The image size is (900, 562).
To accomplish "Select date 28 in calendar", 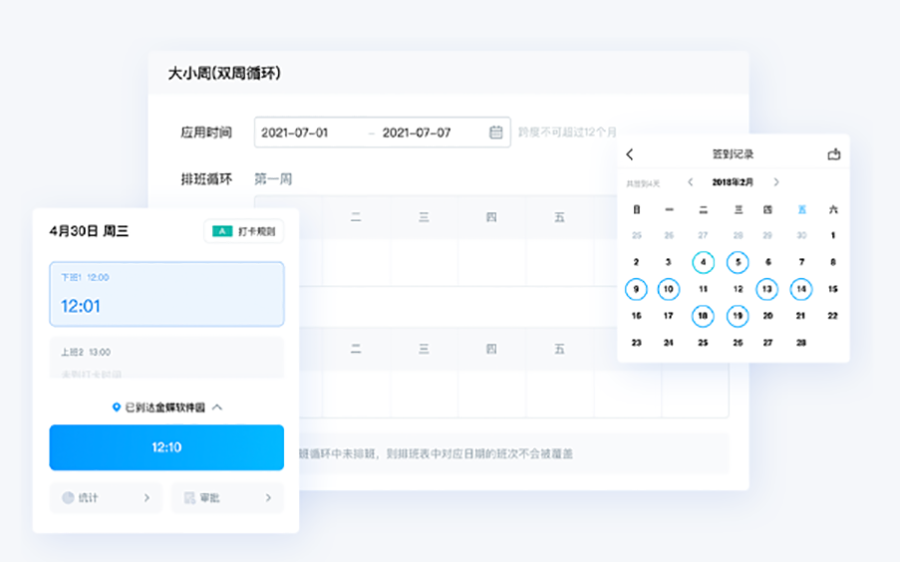I will click(801, 343).
